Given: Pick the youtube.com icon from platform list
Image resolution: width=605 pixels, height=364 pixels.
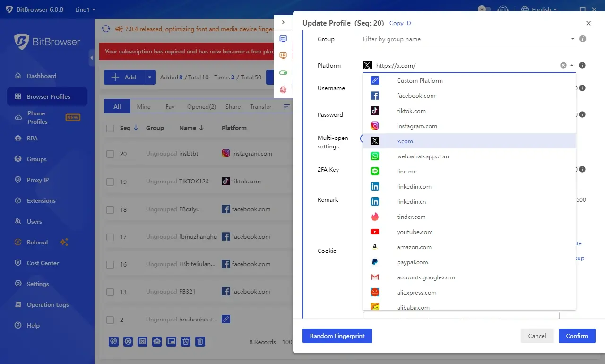Looking at the screenshot, I should click(x=374, y=232).
